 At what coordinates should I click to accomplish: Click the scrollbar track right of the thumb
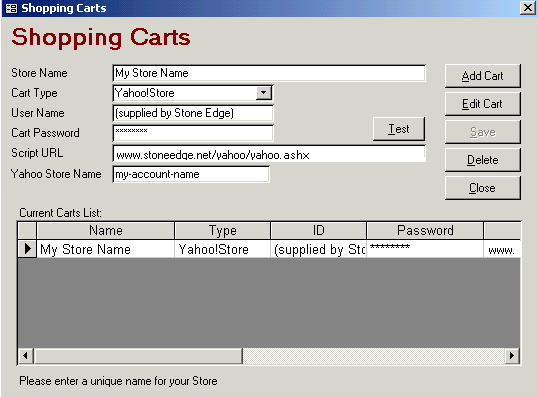[374, 356]
